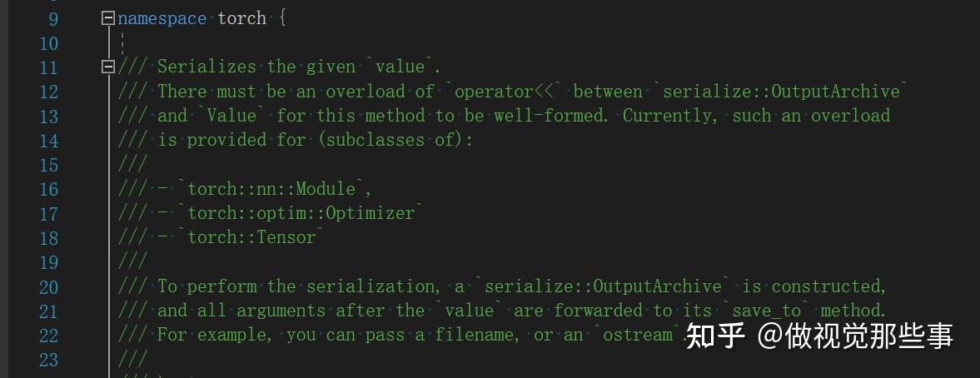Click the word torch after namespace
The image size is (980, 378).
tap(241, 18)
